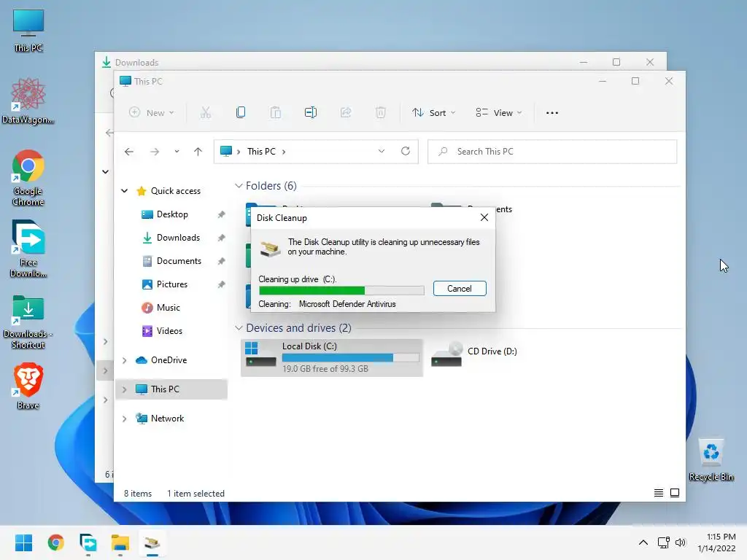Open Google Chrome desktop shortcut
The height and width of the screenshot is (560, 747).
[28, 178]
